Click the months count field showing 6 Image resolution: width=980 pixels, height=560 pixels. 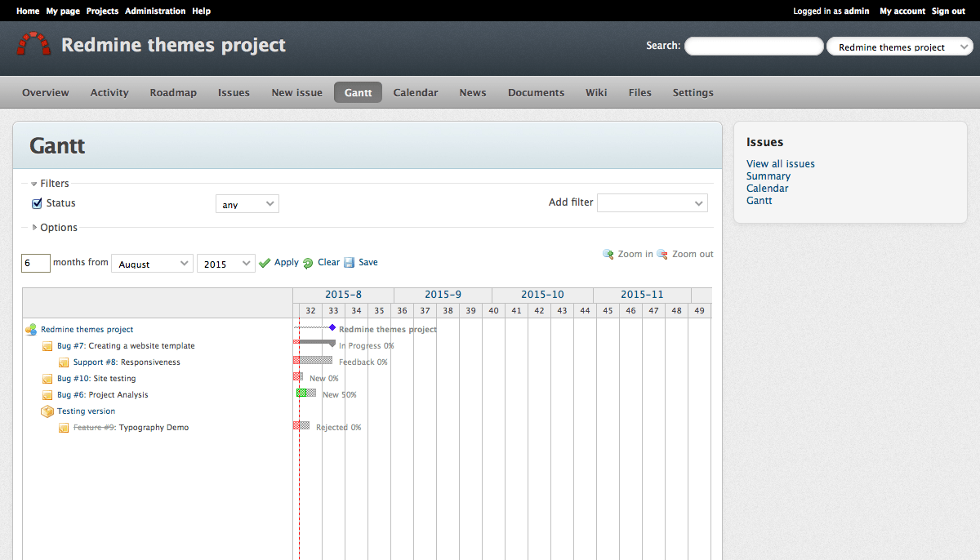(36, 263)
